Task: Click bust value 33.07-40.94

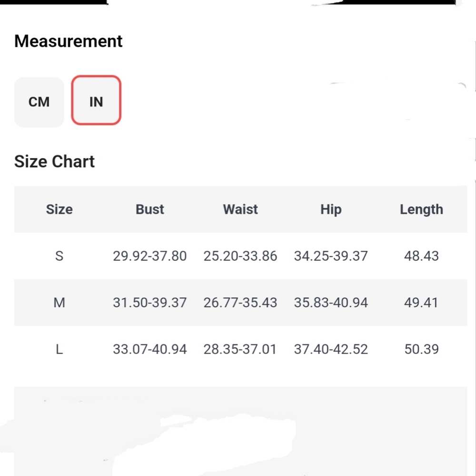Action: 149,349
